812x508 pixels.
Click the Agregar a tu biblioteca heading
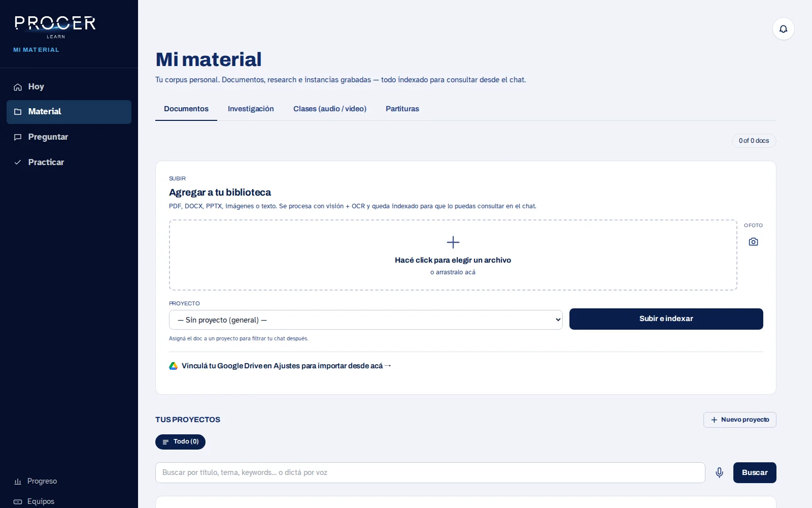tap(220, 193)
